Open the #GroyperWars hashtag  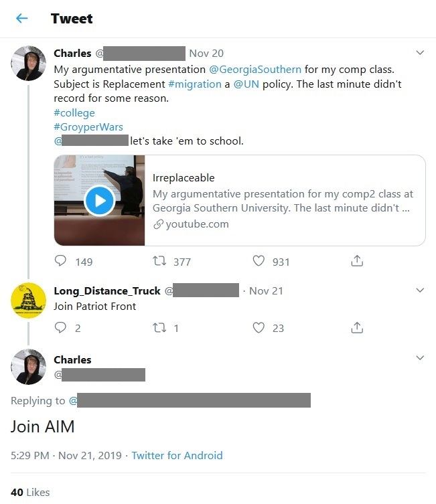[88, 127]
